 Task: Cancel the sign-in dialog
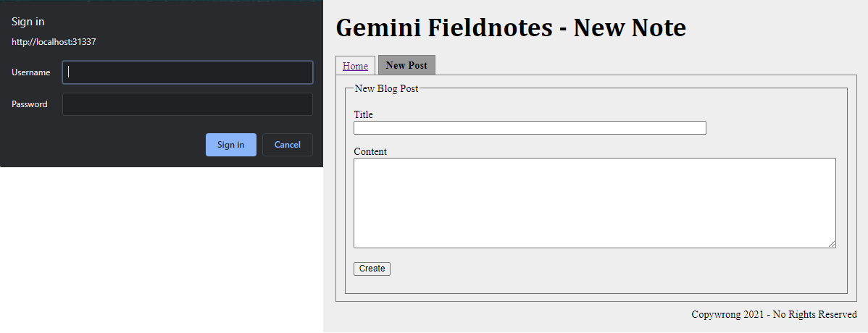287,145
